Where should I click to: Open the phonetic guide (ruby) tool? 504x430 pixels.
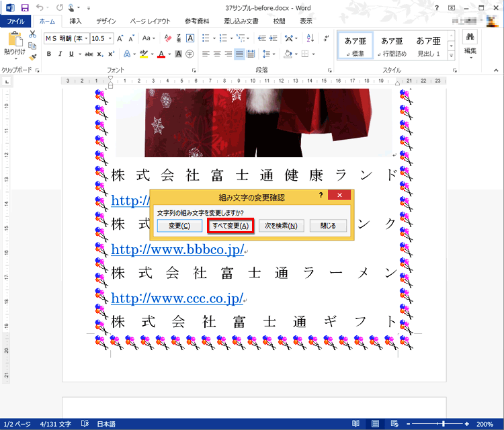[179, 38]
